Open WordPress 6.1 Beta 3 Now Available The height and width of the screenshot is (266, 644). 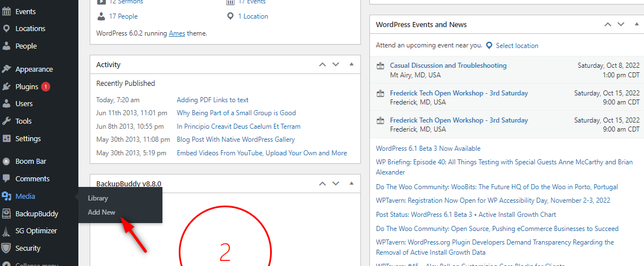[x=428, y=149]
